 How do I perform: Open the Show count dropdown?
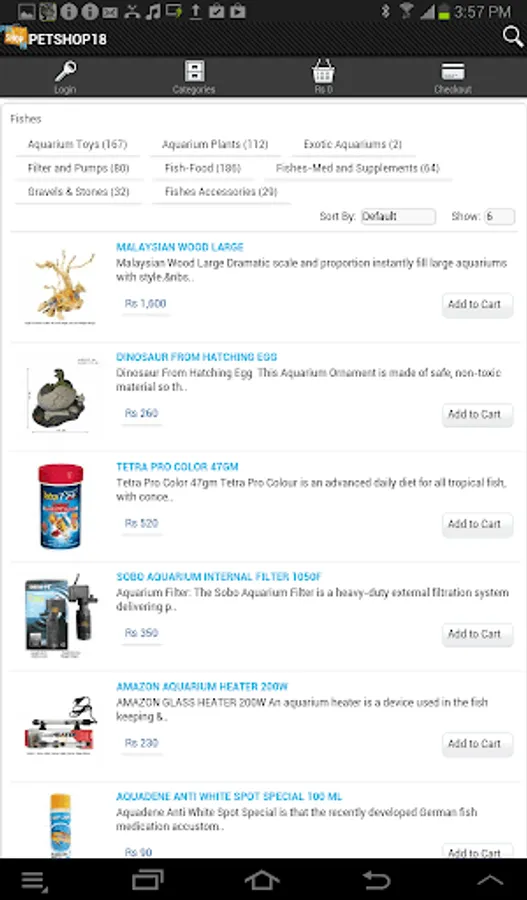[x=499, y=216]
